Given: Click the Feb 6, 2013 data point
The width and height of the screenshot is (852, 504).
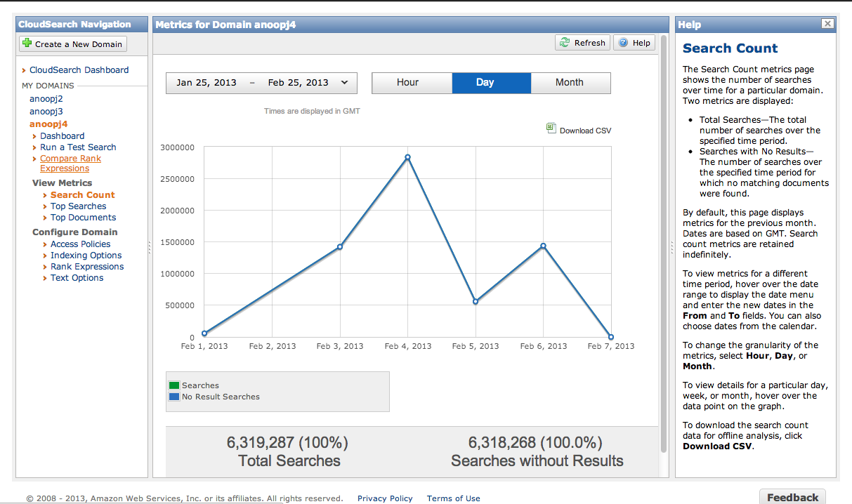Looking at the screenshot, I should coord(543,246).
